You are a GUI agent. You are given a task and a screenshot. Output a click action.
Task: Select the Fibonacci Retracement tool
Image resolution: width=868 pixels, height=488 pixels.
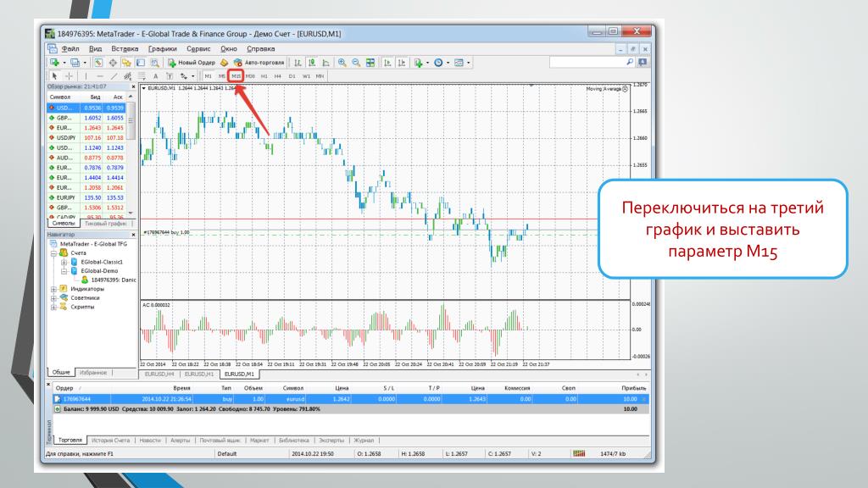[142, 75]
